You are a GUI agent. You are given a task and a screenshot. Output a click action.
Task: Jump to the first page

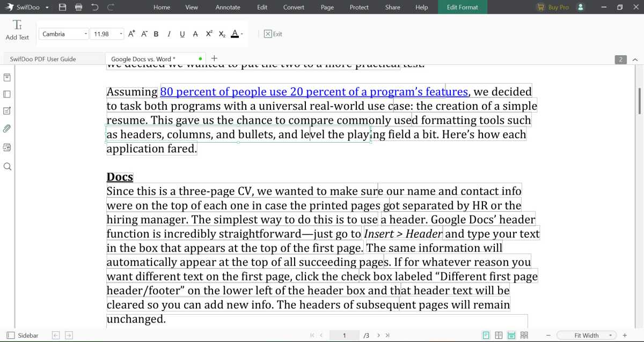coord(312,335)
